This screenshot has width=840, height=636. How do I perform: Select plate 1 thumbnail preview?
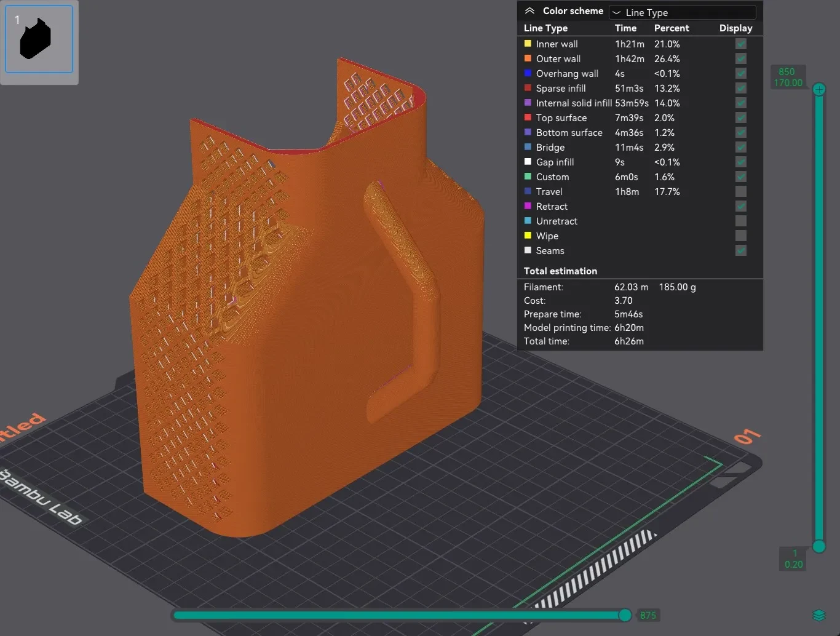point(39,39)
